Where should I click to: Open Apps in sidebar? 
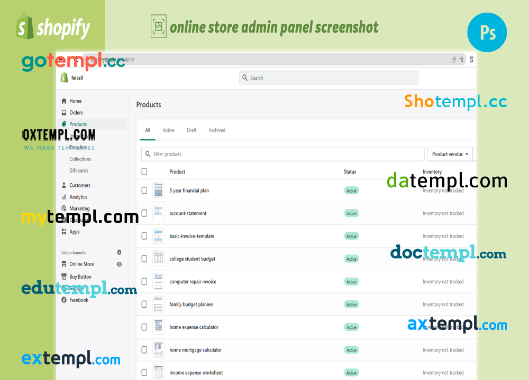(x=71, y=232)
